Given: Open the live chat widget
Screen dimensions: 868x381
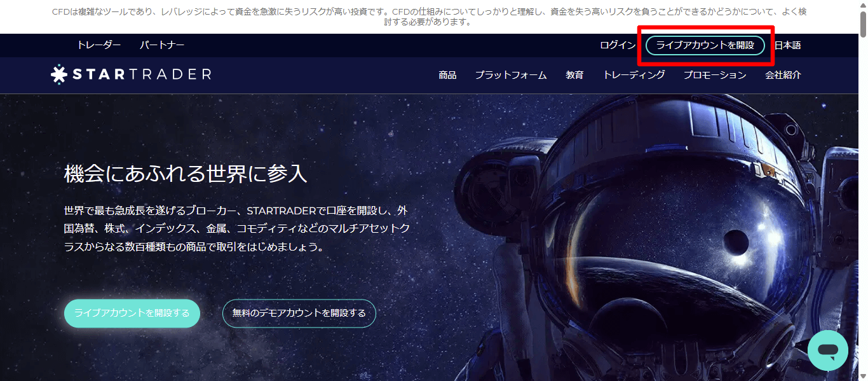Looking at the screenshot, I should 828,350.
